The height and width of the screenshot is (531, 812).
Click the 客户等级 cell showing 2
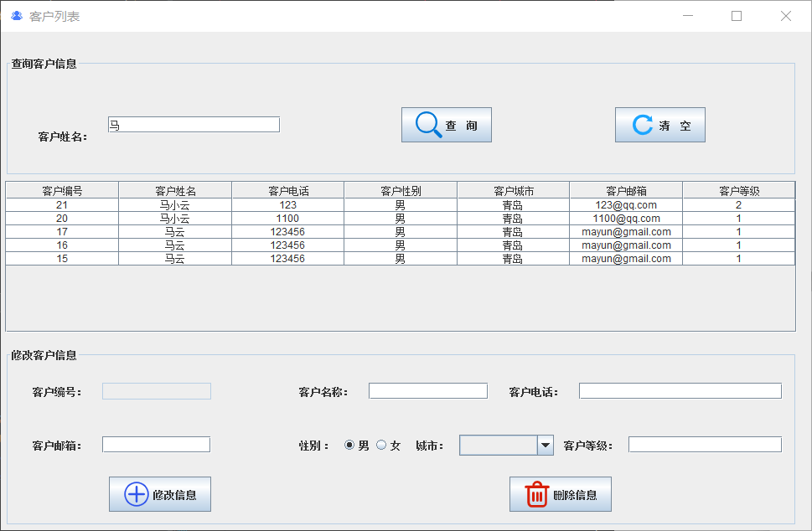[x=739, y=205]
